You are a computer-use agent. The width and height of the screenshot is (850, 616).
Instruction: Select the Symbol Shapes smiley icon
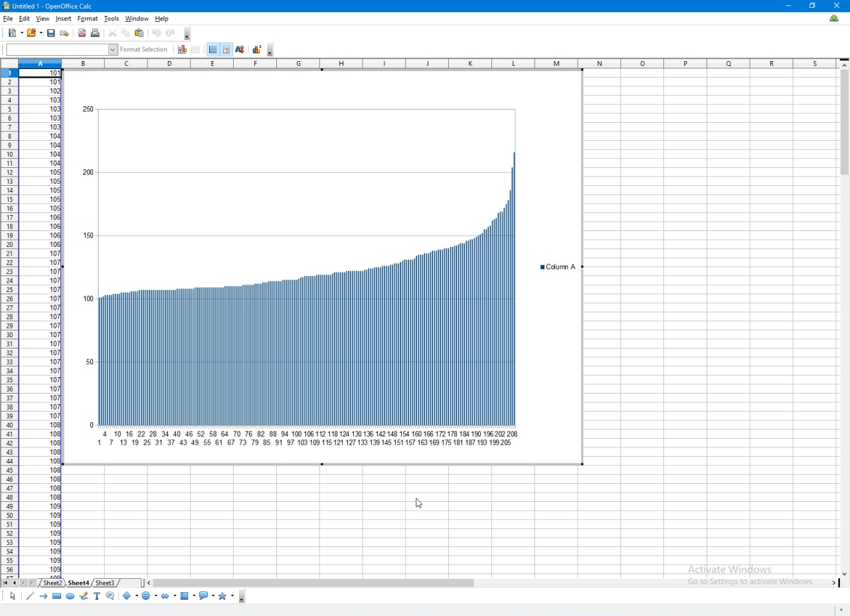coord(145,596)
